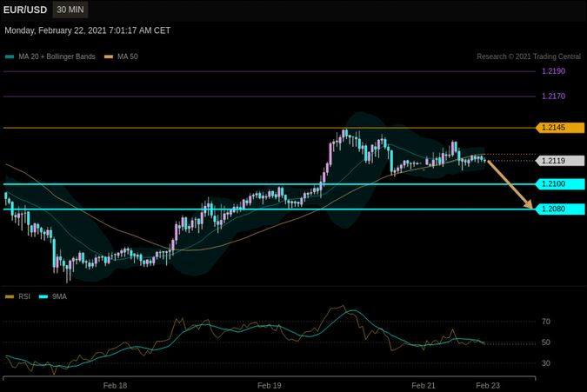Click the '9MA' legend label

point(59,296)
